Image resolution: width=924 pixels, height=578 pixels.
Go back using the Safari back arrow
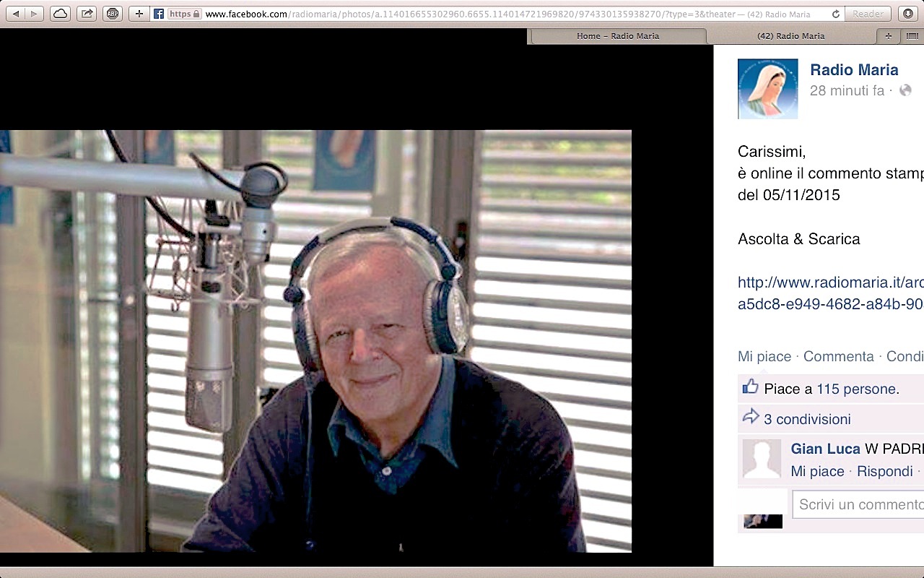coord(17,14)
